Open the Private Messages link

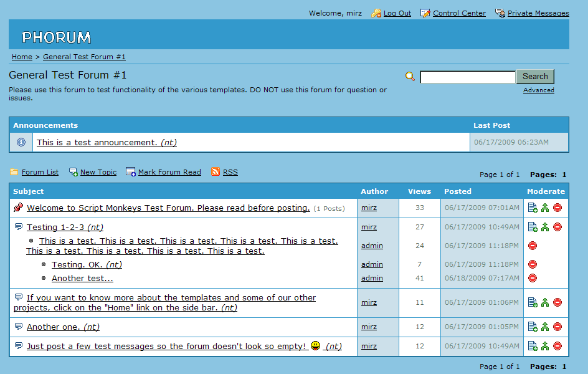pyautogui.click(x=538, y=13)
